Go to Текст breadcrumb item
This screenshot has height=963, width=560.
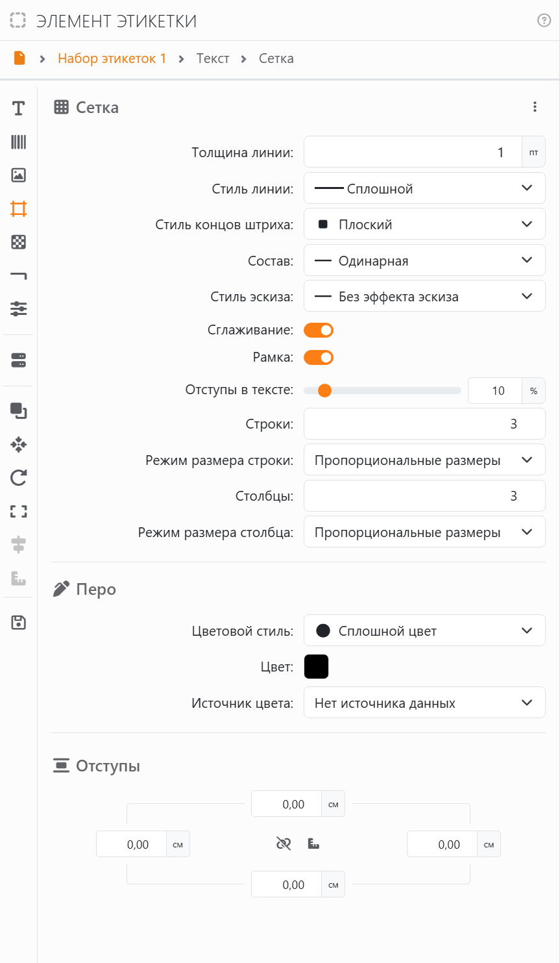point(213,58)
